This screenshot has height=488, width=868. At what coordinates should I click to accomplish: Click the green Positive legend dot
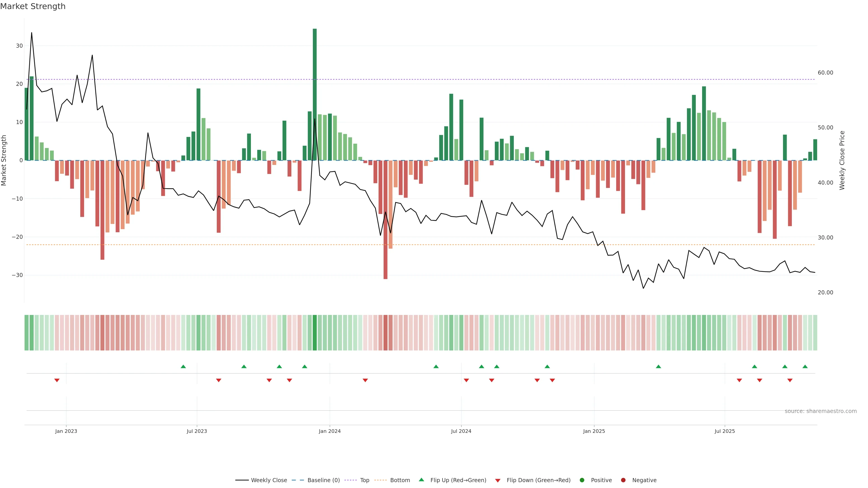click(582, 480)
